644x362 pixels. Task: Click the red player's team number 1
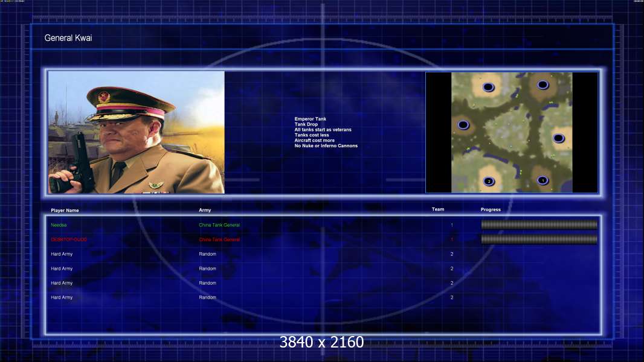[x=452, y=240]
